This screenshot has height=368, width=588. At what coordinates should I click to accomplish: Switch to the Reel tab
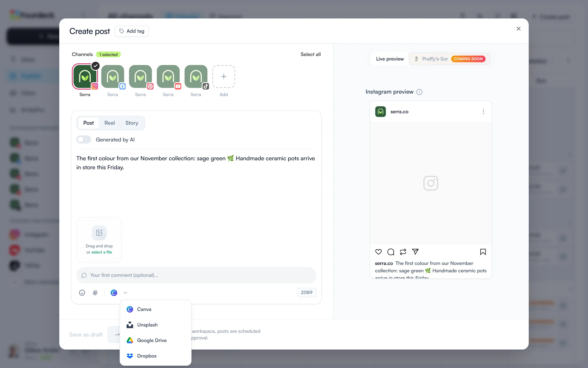pos(110,123)
